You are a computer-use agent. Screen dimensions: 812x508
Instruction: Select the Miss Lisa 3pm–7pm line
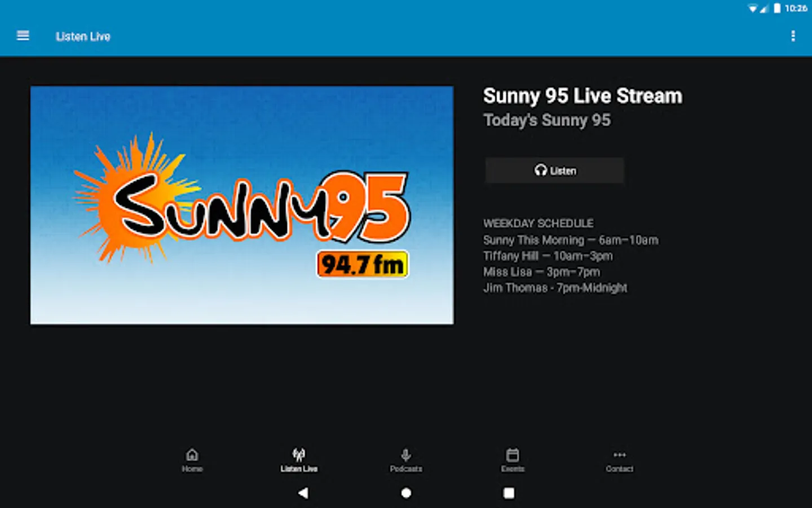pos(541,271)
